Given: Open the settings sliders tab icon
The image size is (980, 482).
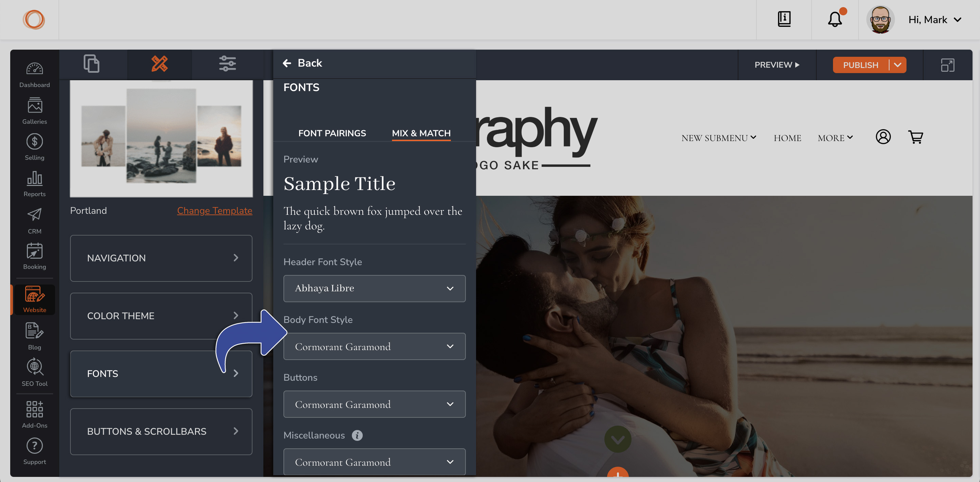Looking at the screenshot, I should point(228,64).
